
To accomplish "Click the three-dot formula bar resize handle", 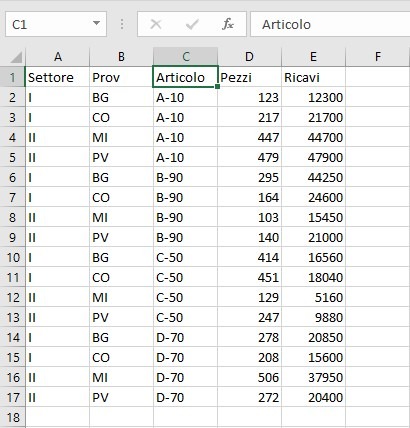I will pos(122,24).
